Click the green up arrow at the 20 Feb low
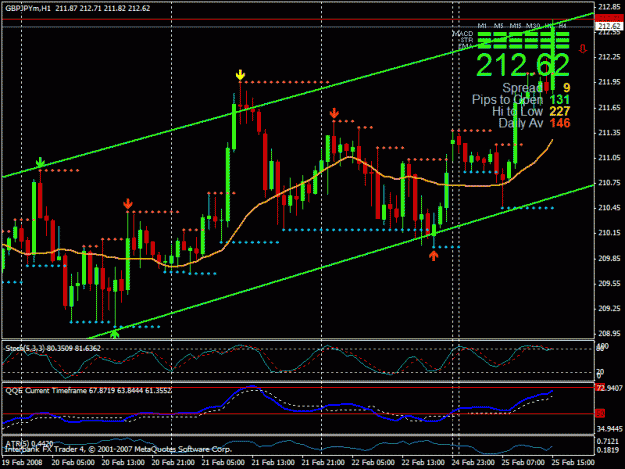 [x=115, y=334]
